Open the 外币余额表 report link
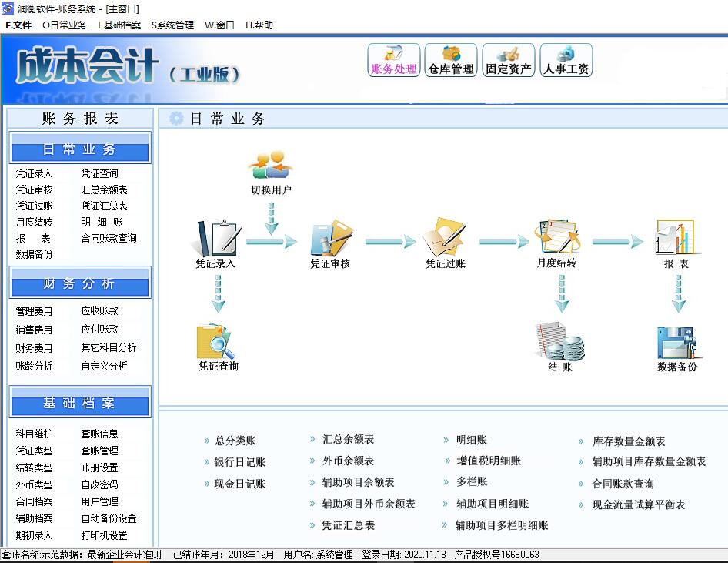728x563 pixels. point(348,461)
